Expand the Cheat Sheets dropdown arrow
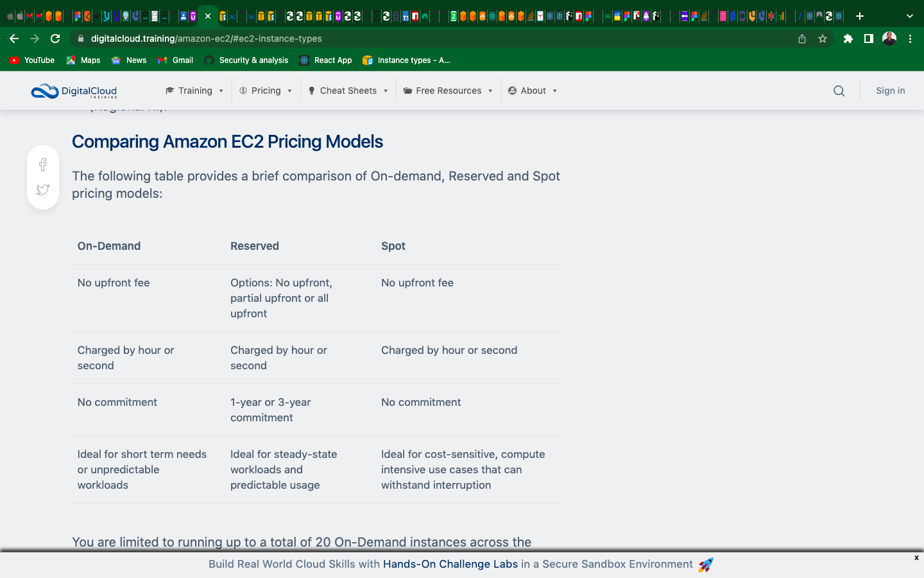This screenshot has height=578, width=924. (x=386, y=91)
